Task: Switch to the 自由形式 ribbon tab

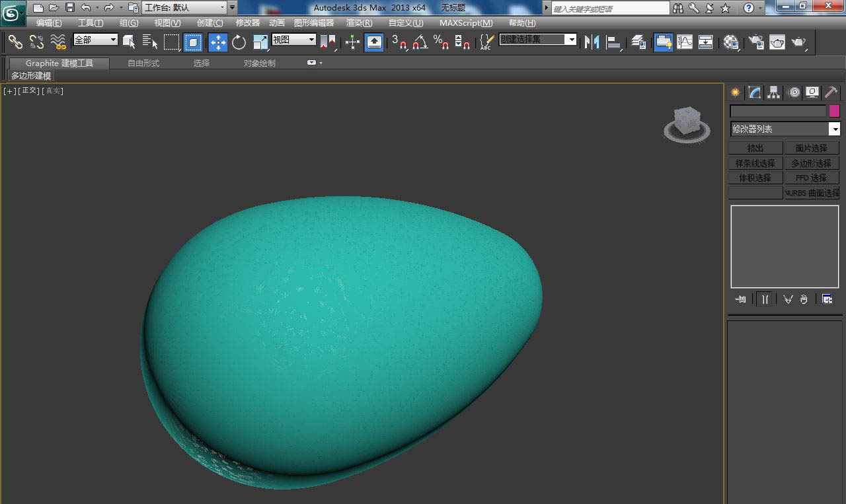Action: click(143, 63)
